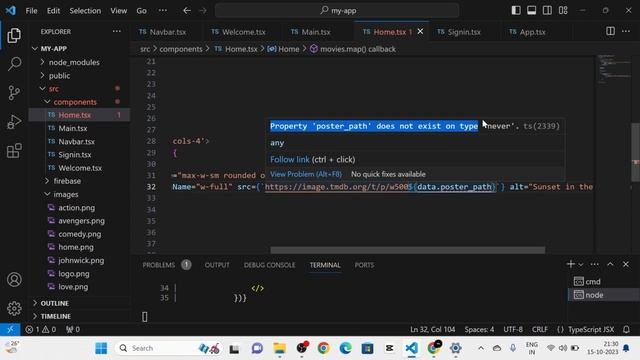This screenshot has width=640, height=360.
Task: Open the Edit menu
Action: [53, 11]
